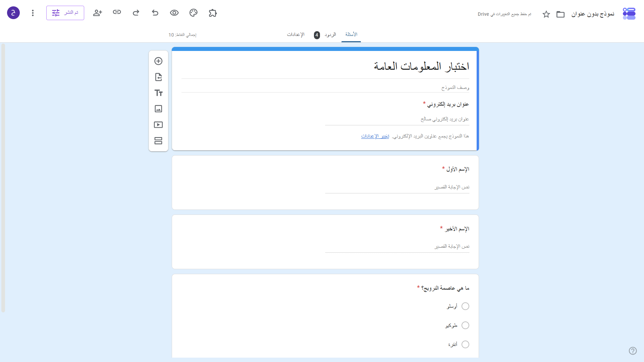The width and height of the screenshot is (644, 362).
Task: Add a section from side toolbar
Action: point(158,140)
